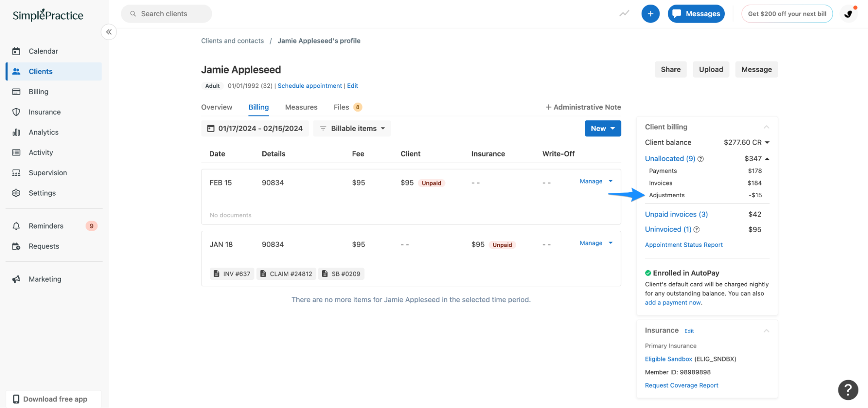The image size is (868, 408).
Task: Open the help question mark bubble
Action: 848,390
